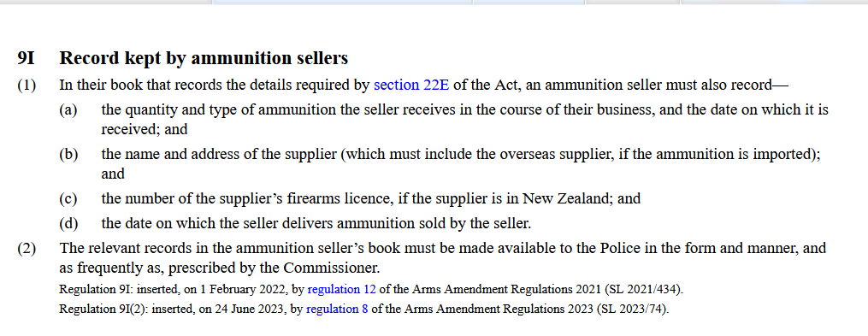This screenshot has height=336, width=868.
Task: Click the text about quantity and type of ammunition
Action: coord(464,119)
